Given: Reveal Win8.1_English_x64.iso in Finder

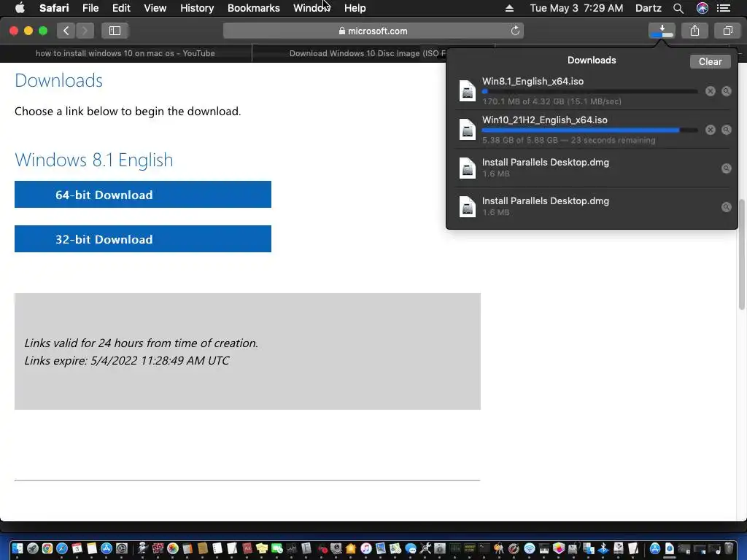Looking at the screenshot, I should click(x=726, y=91).
